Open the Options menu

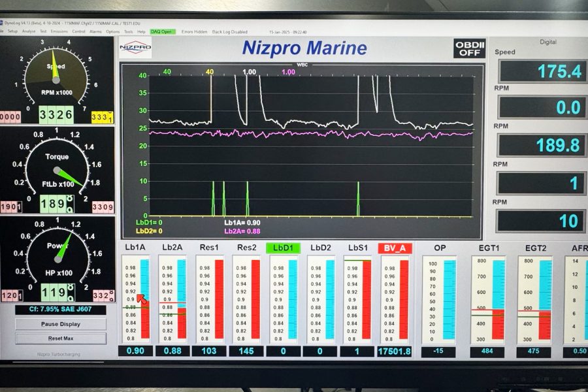point(113,31)
